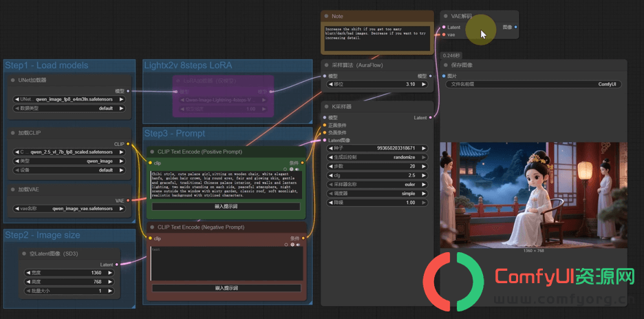The height and width of the screenshot is (319, 644).
Task: Open the 数据类型 default dropdown
Action: (x=69, y=108)
